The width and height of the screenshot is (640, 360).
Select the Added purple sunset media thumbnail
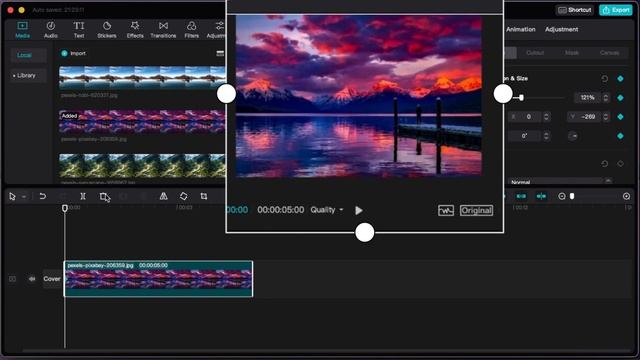pyautogui.click(x=142, y=121)
